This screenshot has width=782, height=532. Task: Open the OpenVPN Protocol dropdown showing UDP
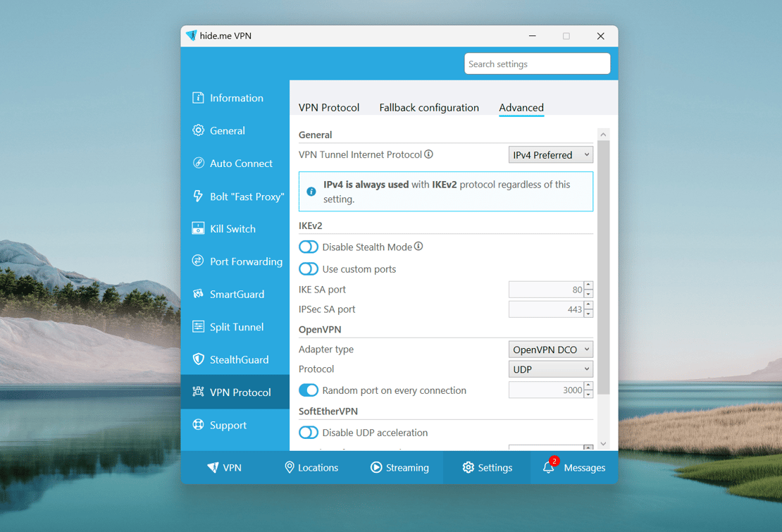pyautogui.click(x=550, y=369)
